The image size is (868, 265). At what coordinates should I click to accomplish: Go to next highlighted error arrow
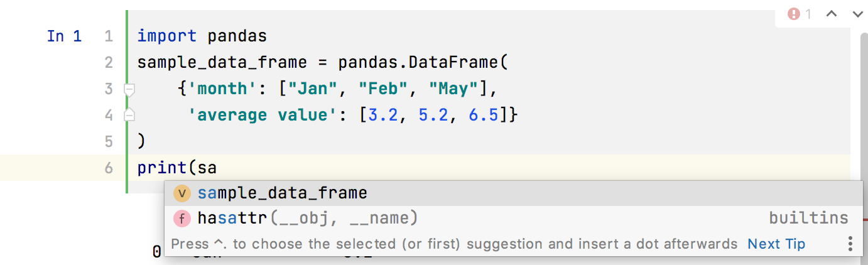pyautogui.click(x=857, y=14)
